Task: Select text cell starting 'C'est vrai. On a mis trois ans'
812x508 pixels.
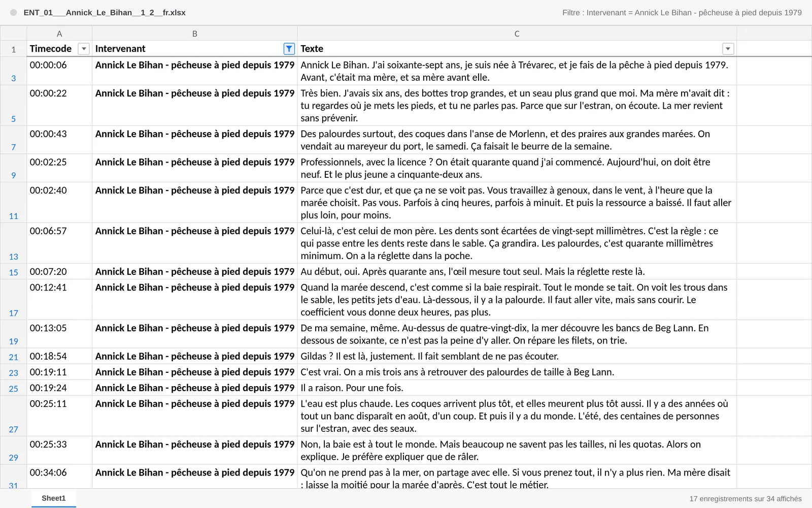Action: click(x=517, y=372)
